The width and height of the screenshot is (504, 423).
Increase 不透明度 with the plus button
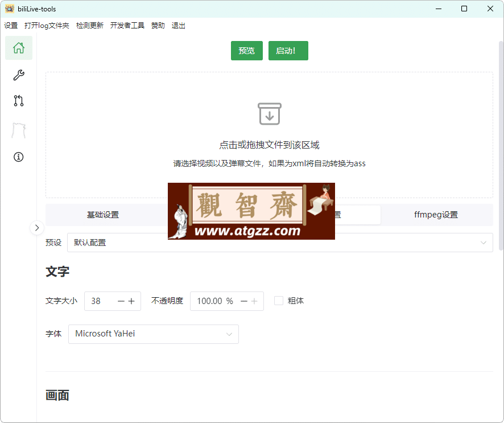pos(254,301)
